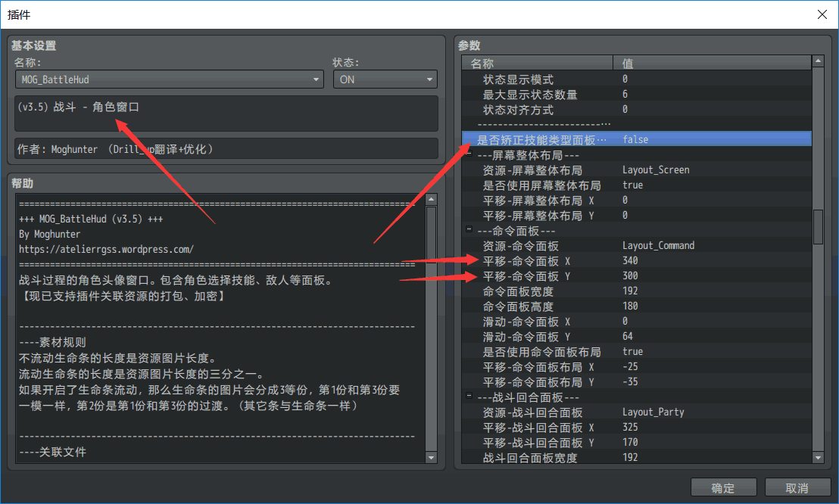Collapse the 命令面板 parameter group
This screenshot has height=504, width=839.
469,231
